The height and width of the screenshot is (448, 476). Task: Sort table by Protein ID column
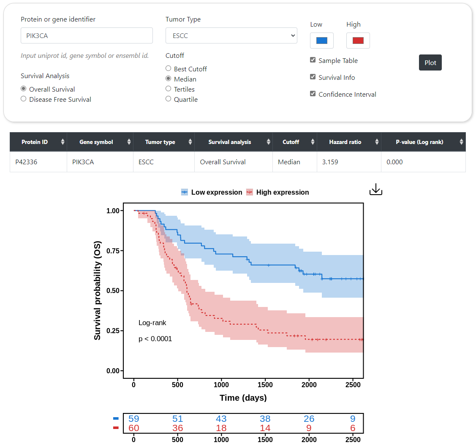(x=63, y=142)
